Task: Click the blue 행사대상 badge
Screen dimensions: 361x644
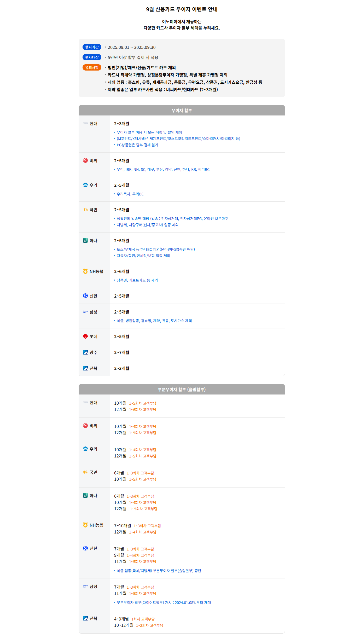Action: click(x=92, y=57)
